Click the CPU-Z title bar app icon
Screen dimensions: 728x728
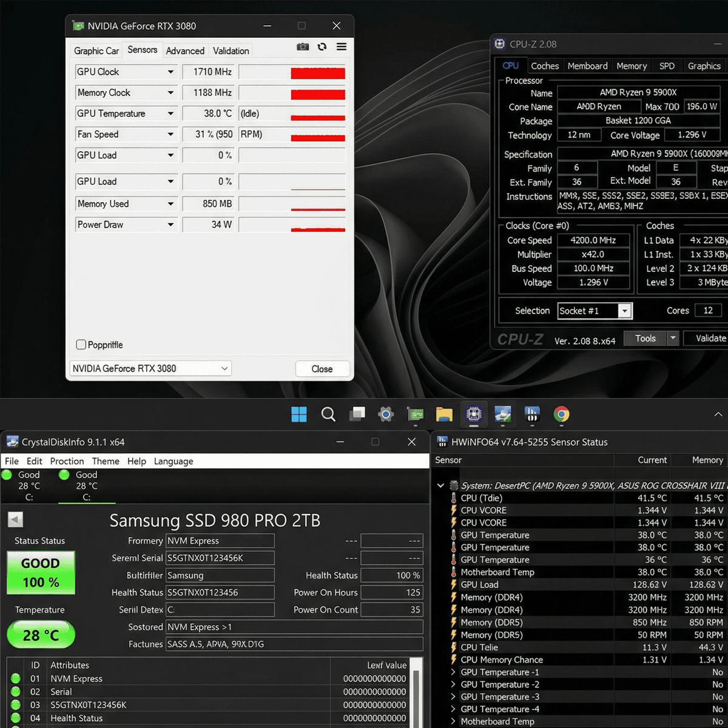[500, 44]
